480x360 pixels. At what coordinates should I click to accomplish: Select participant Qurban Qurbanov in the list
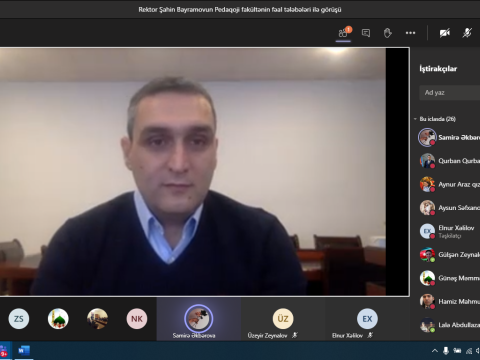point(449,161)
